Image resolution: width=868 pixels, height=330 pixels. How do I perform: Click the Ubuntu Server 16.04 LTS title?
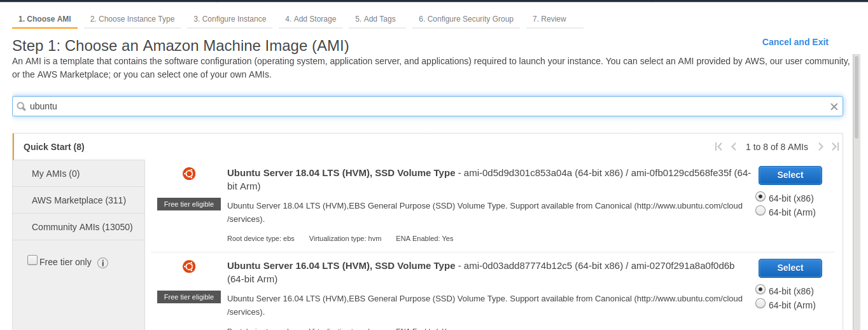(x=341, y=266)
